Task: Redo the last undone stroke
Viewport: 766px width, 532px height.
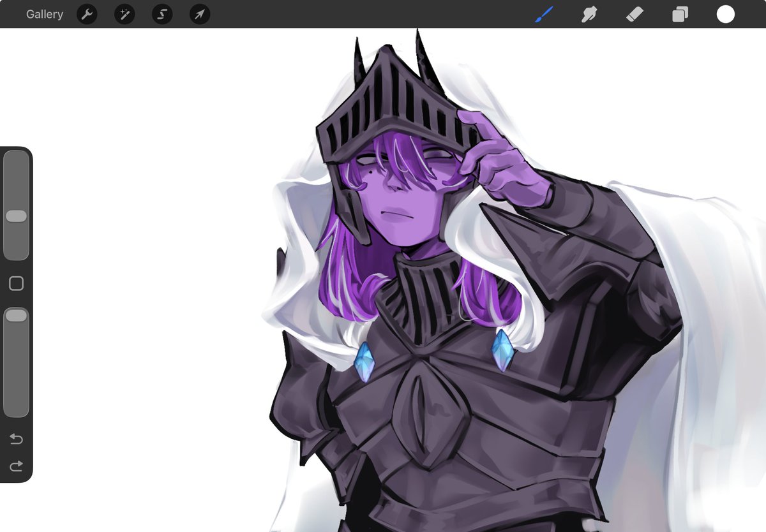Action: 16,466
